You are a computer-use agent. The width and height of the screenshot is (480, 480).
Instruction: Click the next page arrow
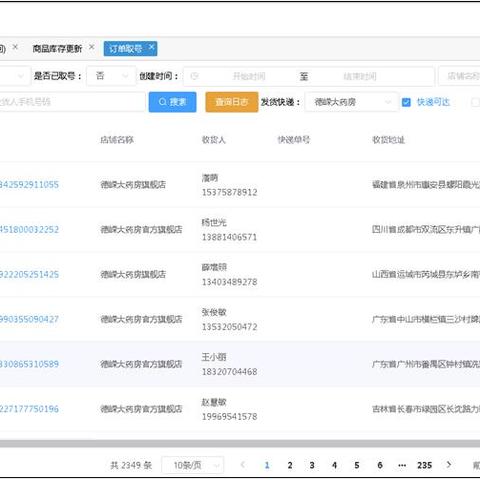(449, 465)
